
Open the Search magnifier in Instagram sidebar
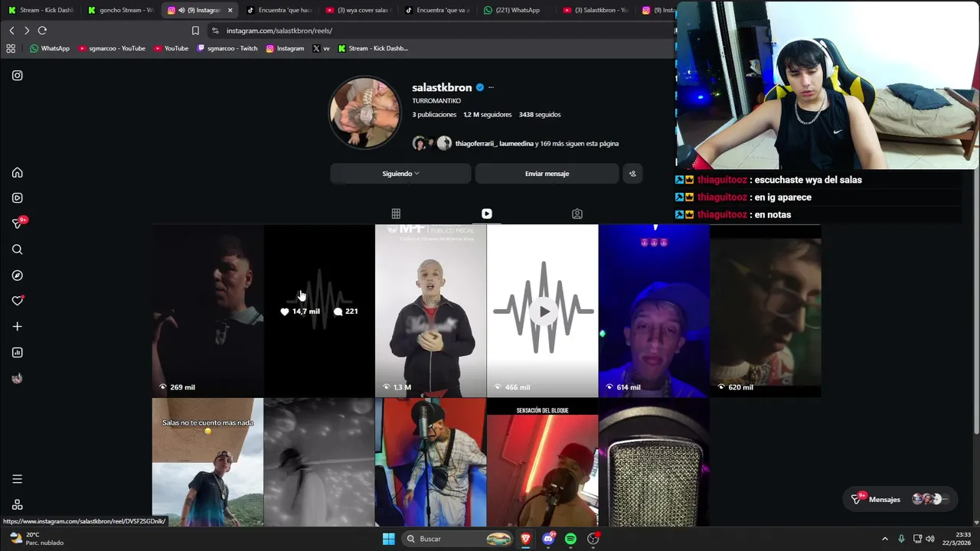17,249
